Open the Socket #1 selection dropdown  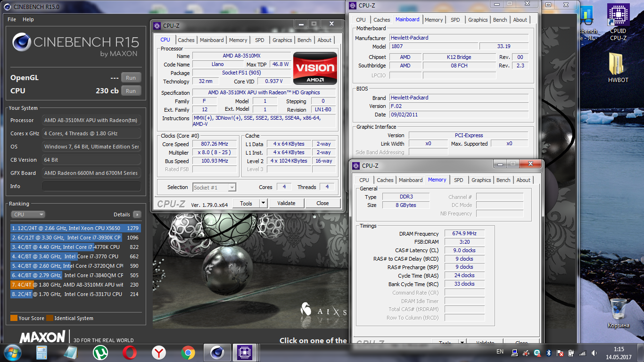pyautogui.click(x=214, y=187)
